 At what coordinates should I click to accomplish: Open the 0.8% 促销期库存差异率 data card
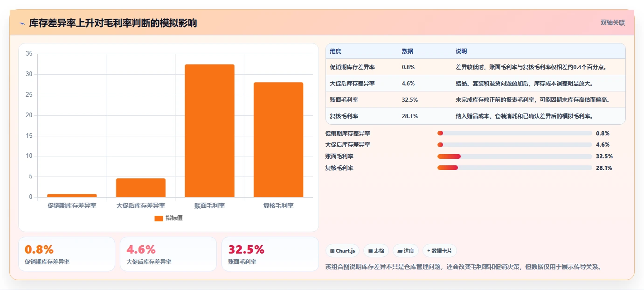pos(67,254)
